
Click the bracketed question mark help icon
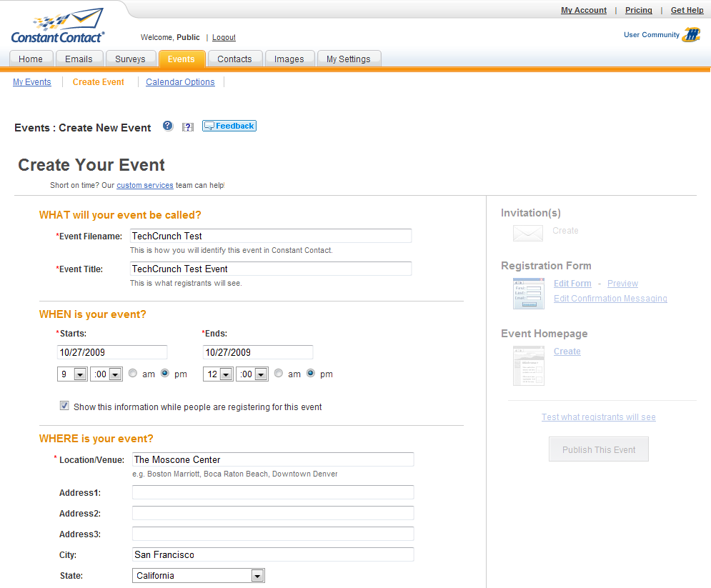click(188, 127)
